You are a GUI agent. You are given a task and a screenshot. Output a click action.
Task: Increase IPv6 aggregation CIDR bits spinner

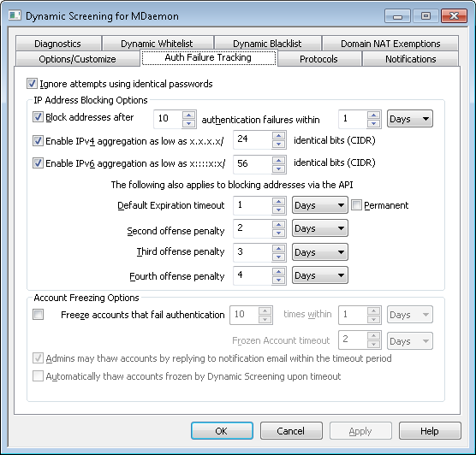point(279,160)
